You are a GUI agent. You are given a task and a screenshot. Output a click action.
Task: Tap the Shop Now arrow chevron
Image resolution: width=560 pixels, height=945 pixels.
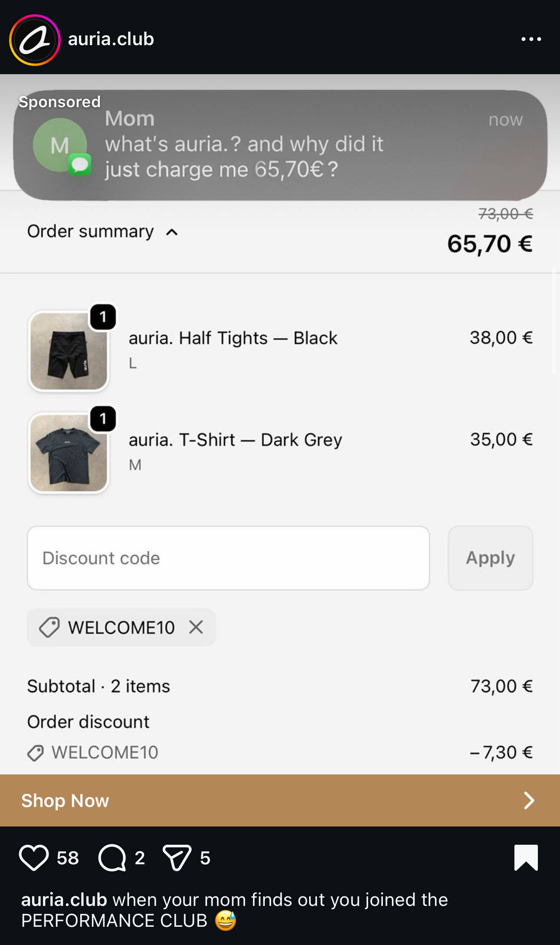(529, 800)
